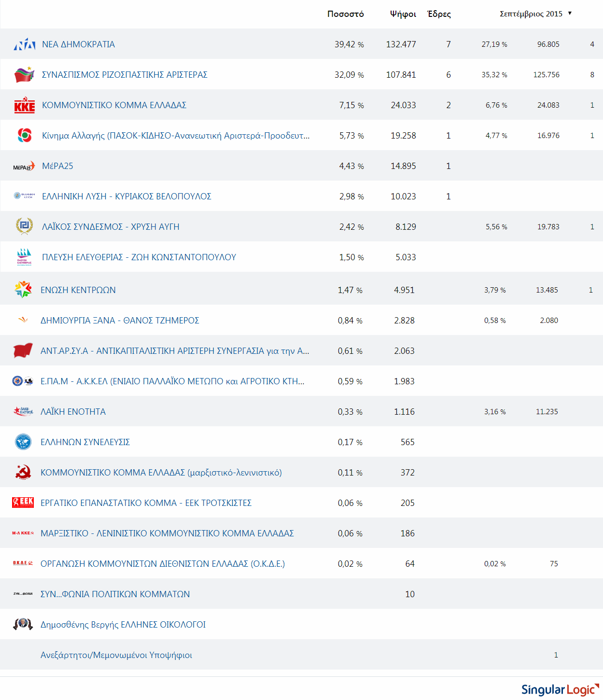Click the Έδρες column header
Image resolution: width=603 pixels, height=700 pixels.
coord(439,14)
